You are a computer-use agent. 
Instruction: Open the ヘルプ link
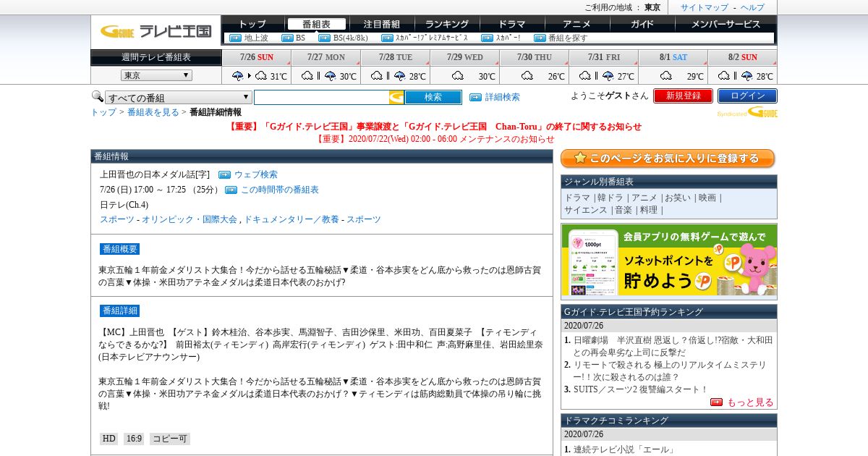[x=752, y=7]
